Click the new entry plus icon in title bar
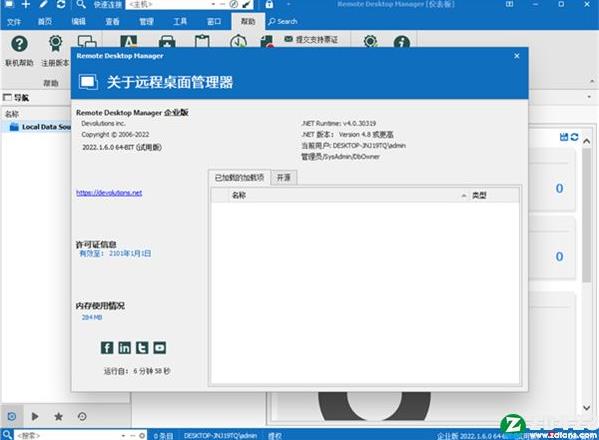 (x=26, y=4)
